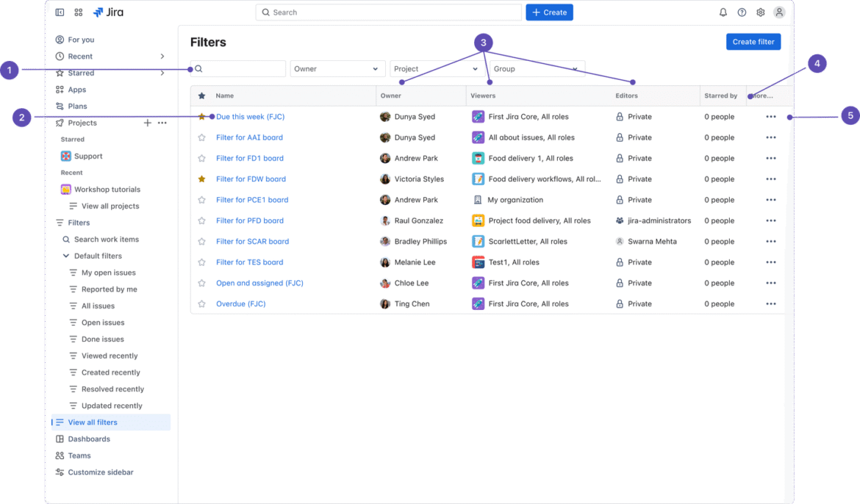Click the notifications bell icon
This screenshot has width=860, height=504.
click(723, 12)
